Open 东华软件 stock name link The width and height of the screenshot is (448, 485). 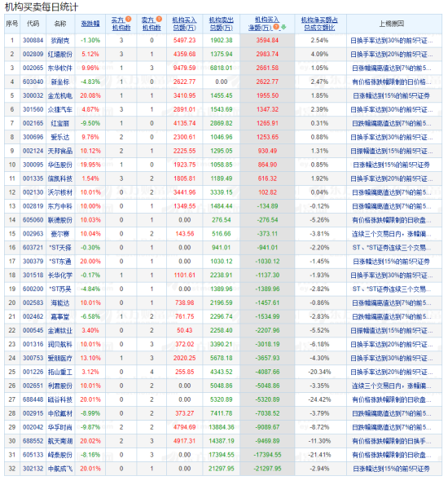(60, 68)
